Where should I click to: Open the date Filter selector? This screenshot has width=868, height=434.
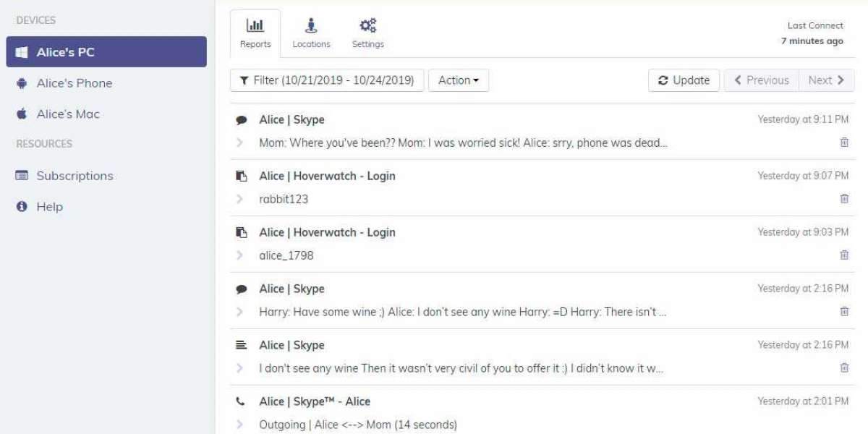[327, 80]
